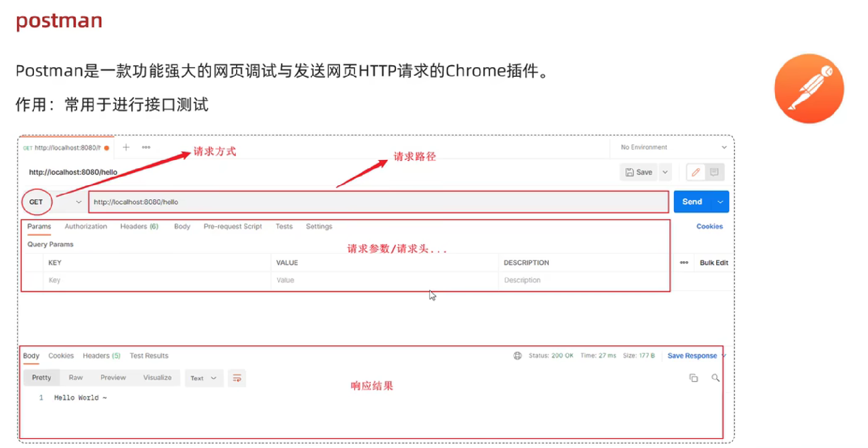Send the request with Send button
The height and width of the screenshot is (448, 868).
click(692, 202)
